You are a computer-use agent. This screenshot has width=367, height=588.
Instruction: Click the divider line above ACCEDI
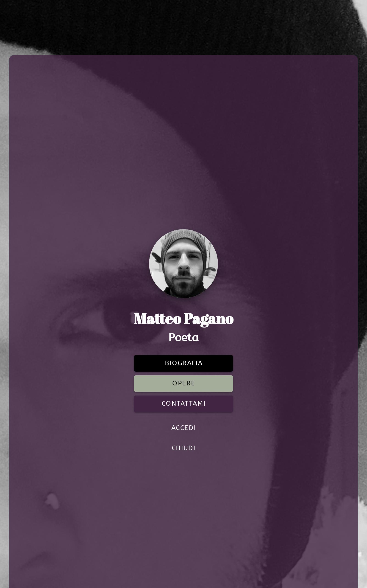click(x=183, y=416)
